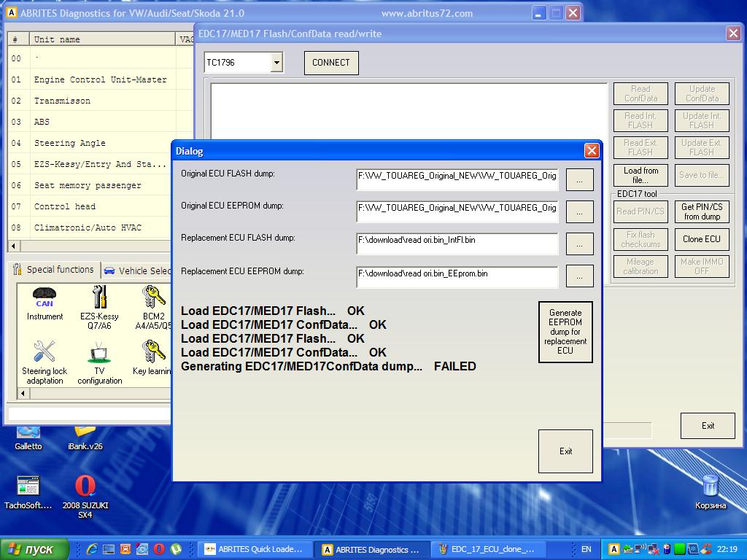Screen dimensions: 747x560
Task: Select Climatronic/Auto HVAC row
Action: tap(90, 227)
